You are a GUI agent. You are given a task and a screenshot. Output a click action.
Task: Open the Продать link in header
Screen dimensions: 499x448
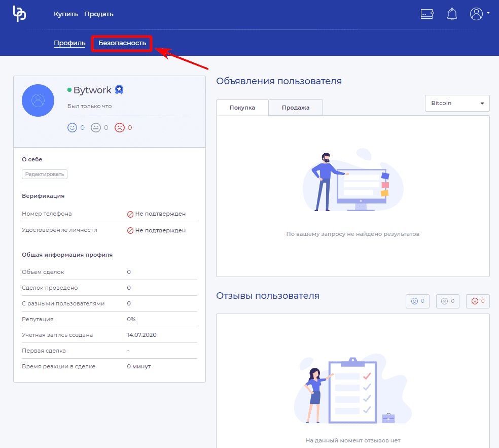(x=98, y=14)
